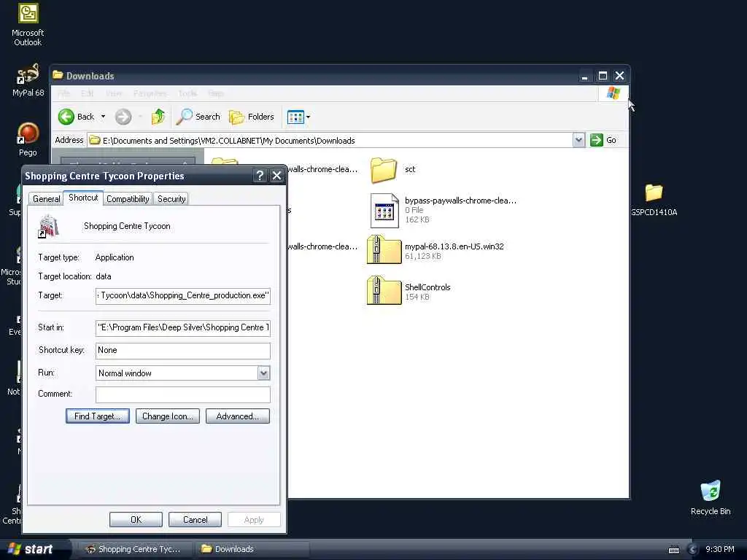Click Windows flag logo in Downloads window
The image size is (747, 560).
point(613,93)
